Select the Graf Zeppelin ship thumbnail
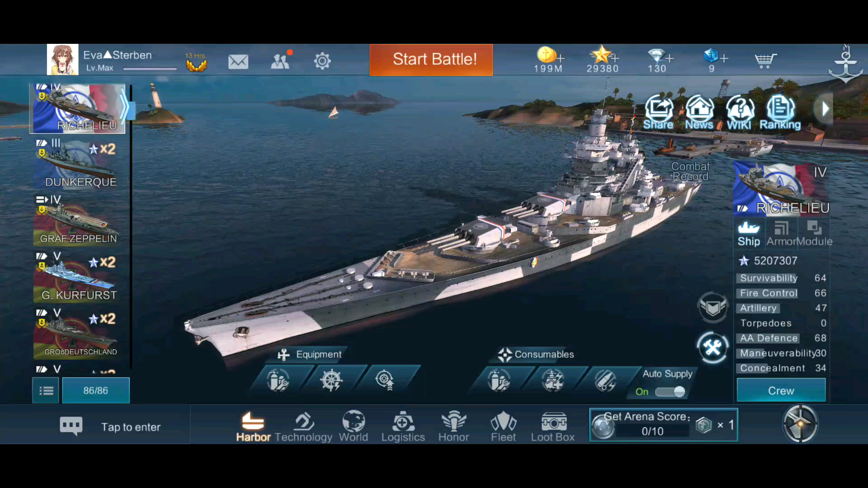The image size is (868, 488). click(78, 221)
